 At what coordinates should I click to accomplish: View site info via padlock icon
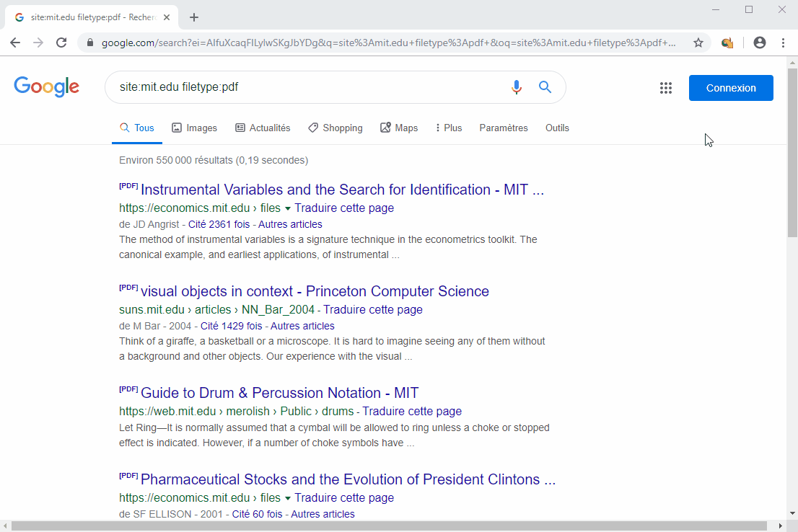pyautogui.click(x=90, y=43)
